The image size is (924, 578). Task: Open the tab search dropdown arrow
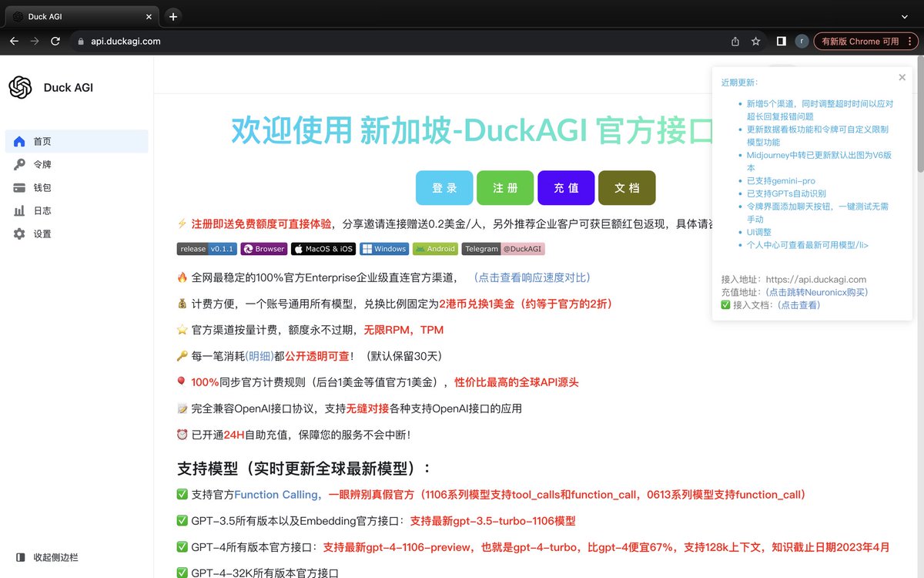905,16
